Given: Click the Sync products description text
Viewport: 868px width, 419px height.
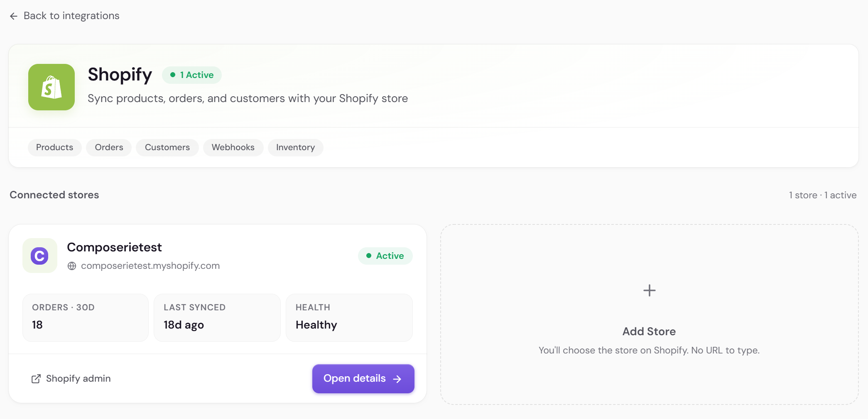Looking at the screenshot, I should click(x=248, y=98).
